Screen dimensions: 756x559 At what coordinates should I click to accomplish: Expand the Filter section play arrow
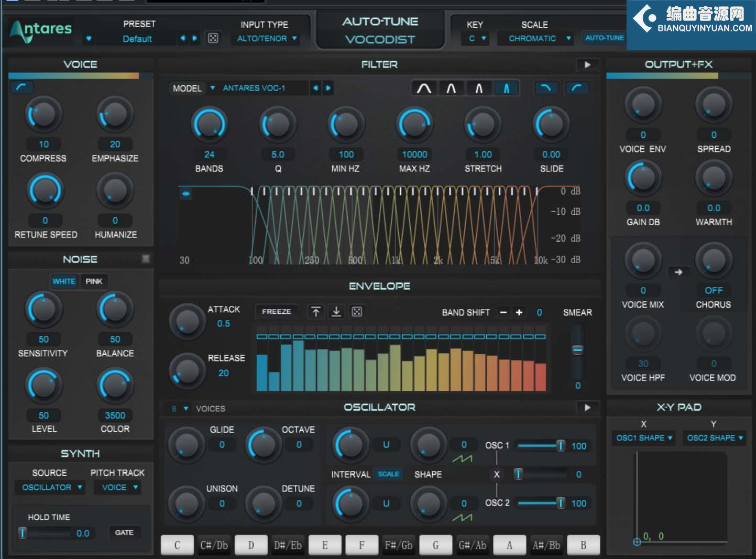point(587,65)
